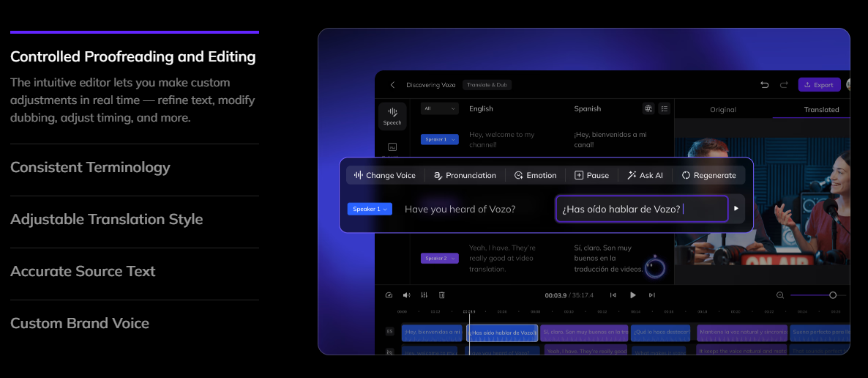Screen dimensions: 868x378
Task: Open Controlled Proofreading and Editing section
Action: pos(133,56)
